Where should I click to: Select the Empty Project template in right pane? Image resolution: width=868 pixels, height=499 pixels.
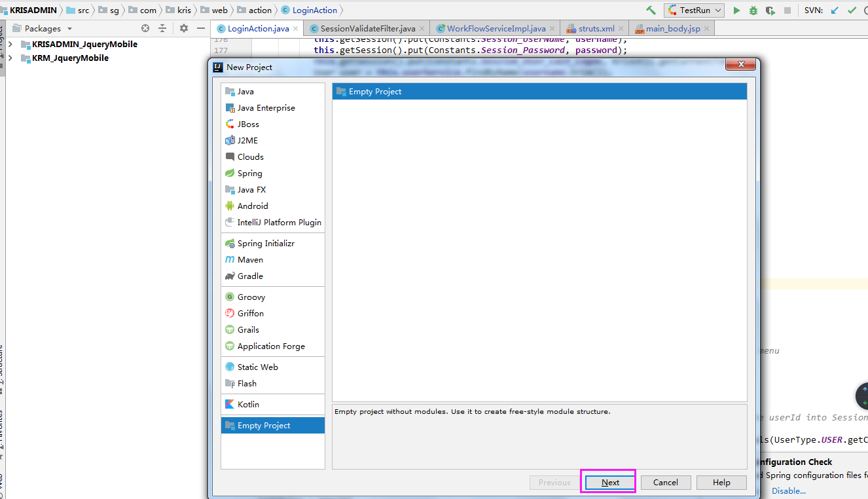[539, 91]
